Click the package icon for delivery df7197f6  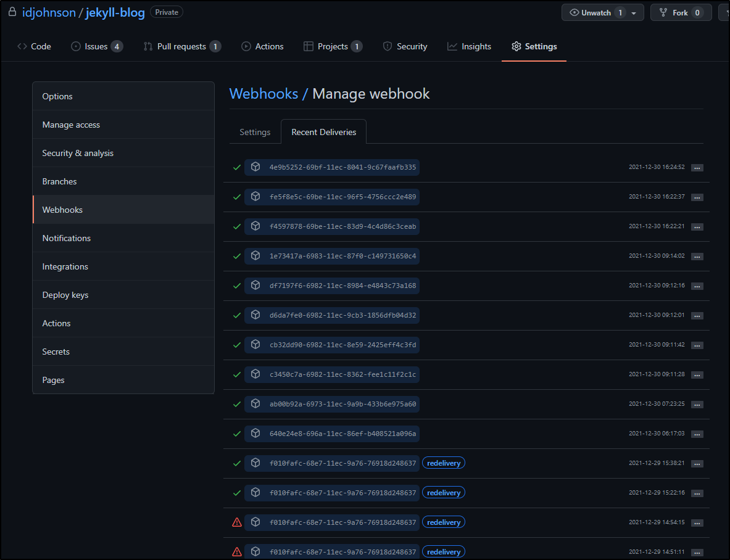pyautogui.click(x=255, y=285)
